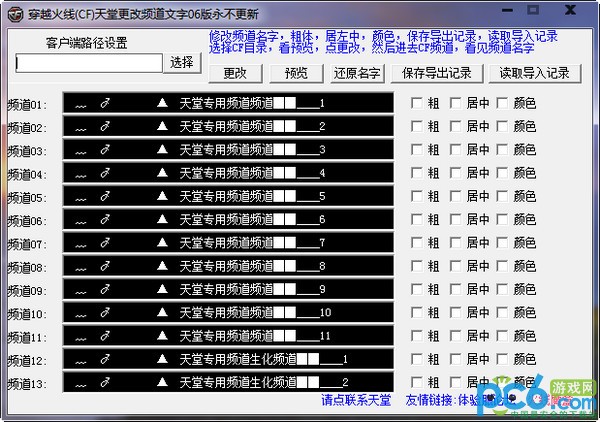Enable 颜色 for 频道05
Screen dimensions: 600x422
(x=502, y=196)
